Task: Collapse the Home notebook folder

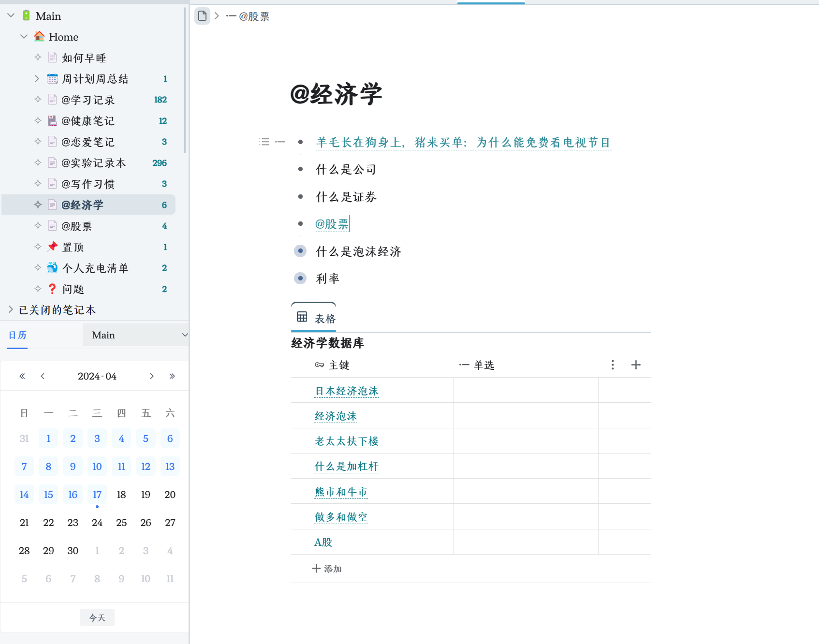Action: 24,37
